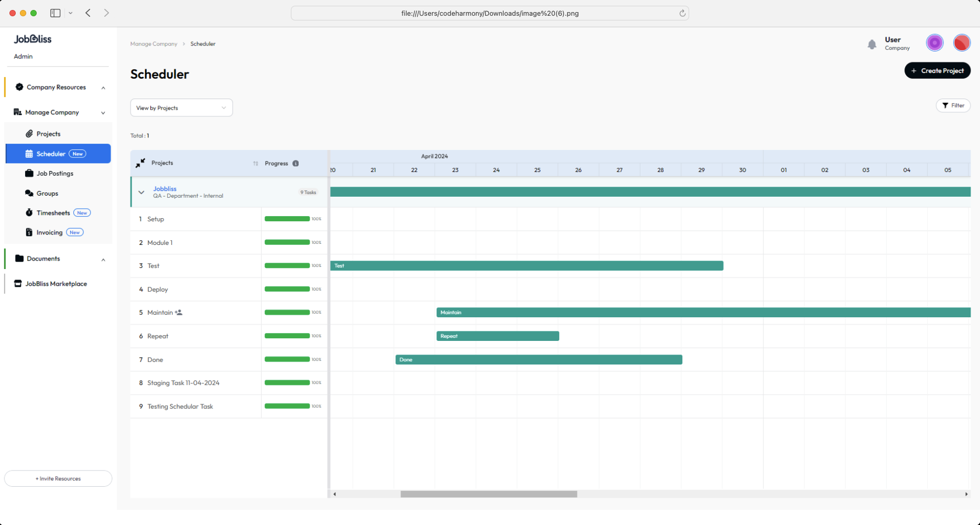Collapse the Jobbliss project row chevron

(x=141, y=192)
